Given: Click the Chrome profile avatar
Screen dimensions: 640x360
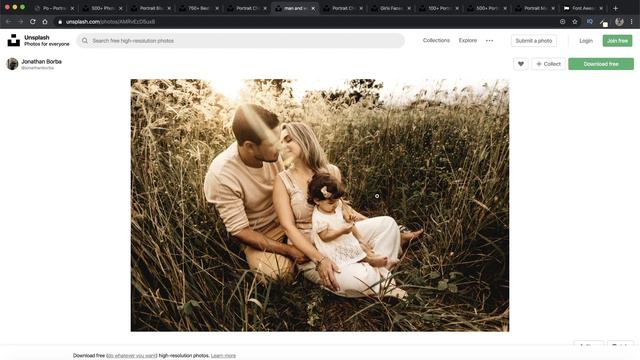Looking at the screenshot, I should (x=619, y=22).
